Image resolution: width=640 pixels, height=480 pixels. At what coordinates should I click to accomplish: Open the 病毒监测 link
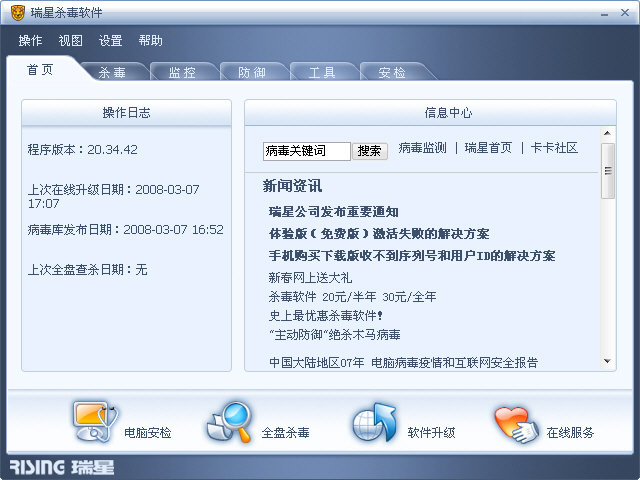click(x=422, y=148)
